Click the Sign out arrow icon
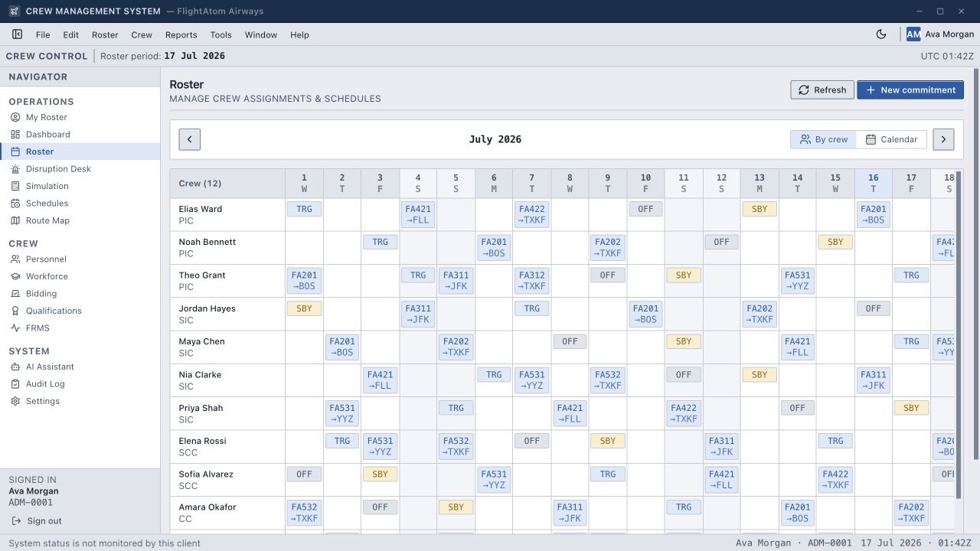980x551 pixels. point(16,521)
